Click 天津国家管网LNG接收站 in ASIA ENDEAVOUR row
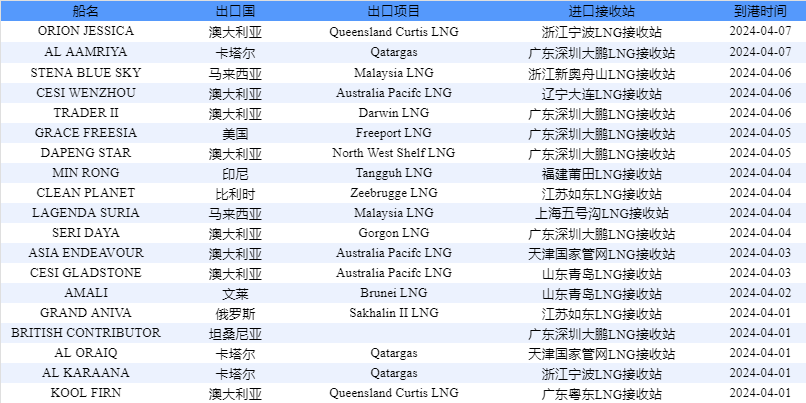The image size is (806, 403). 601,254
